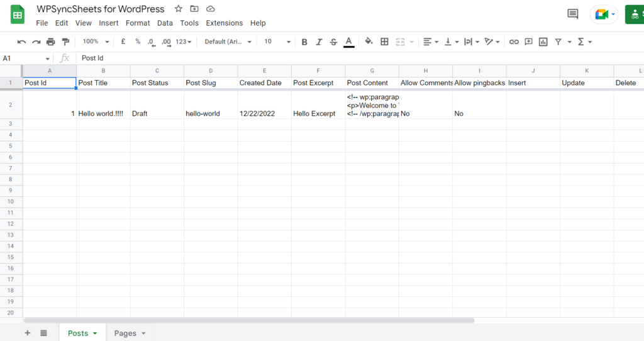Select the cell with 12/22/2022

click(265, 105)
